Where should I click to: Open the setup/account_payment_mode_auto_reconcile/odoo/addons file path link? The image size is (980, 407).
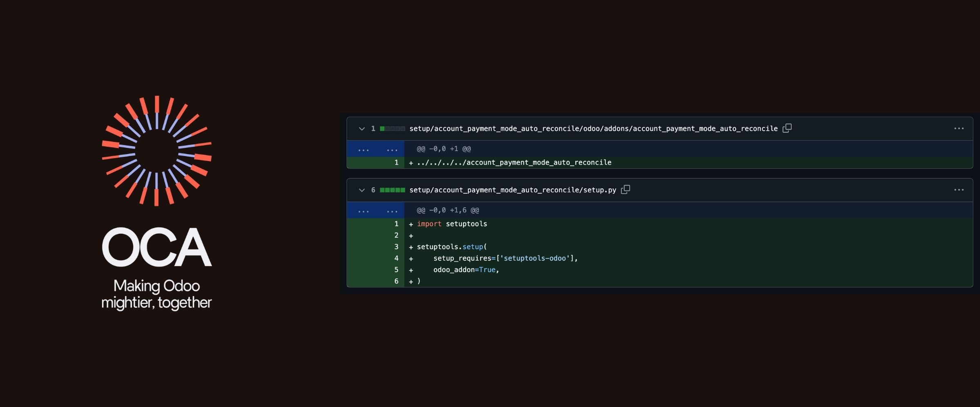[x=593, y=129]
